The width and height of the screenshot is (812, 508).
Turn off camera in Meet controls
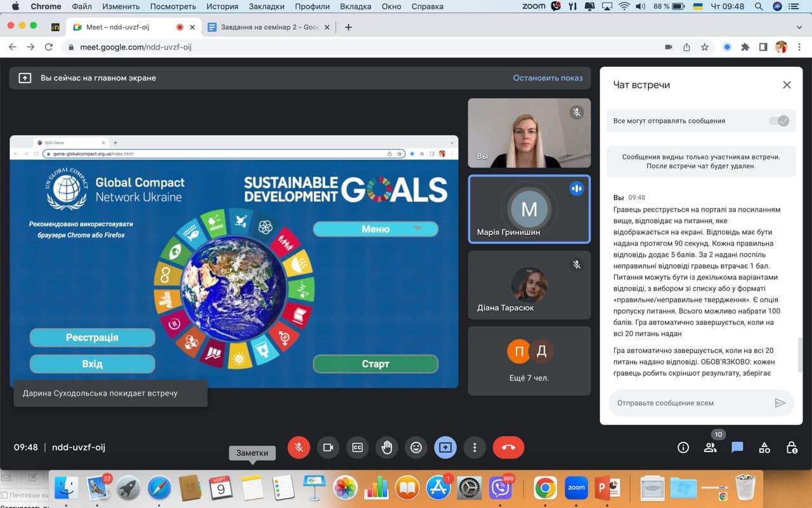click(328, 448)
